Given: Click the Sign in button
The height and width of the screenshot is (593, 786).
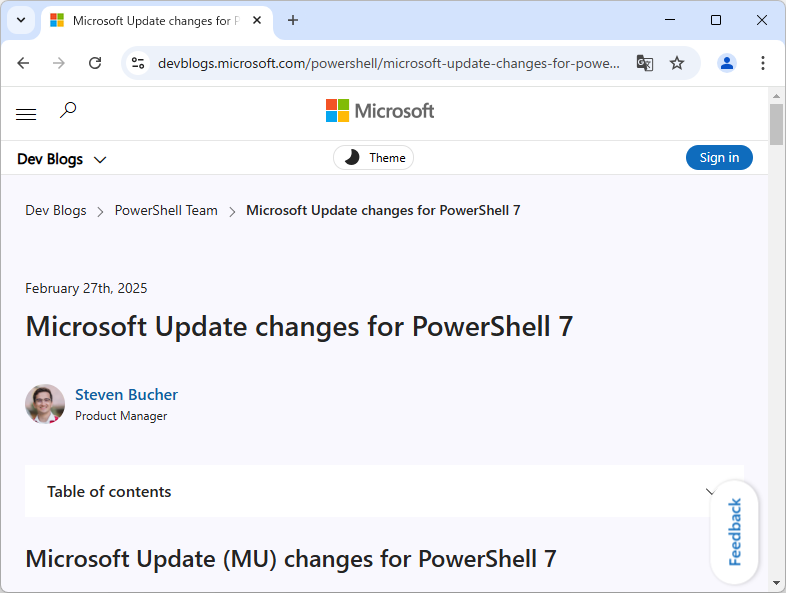Looking at the screenshot, I should pos(719,158).
